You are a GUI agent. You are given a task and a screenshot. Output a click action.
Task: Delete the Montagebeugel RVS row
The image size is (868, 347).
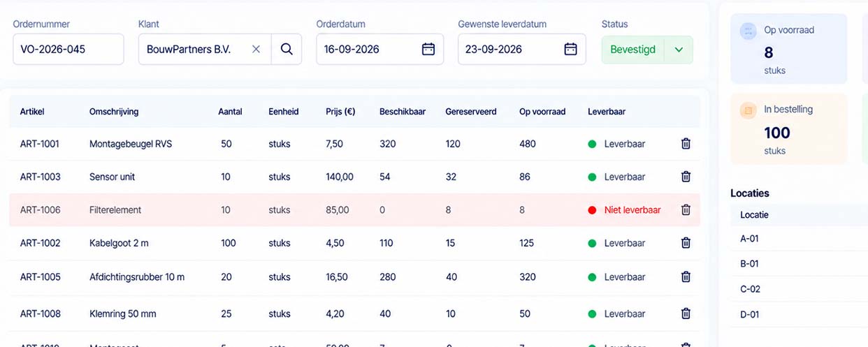[x=686, y=144]
